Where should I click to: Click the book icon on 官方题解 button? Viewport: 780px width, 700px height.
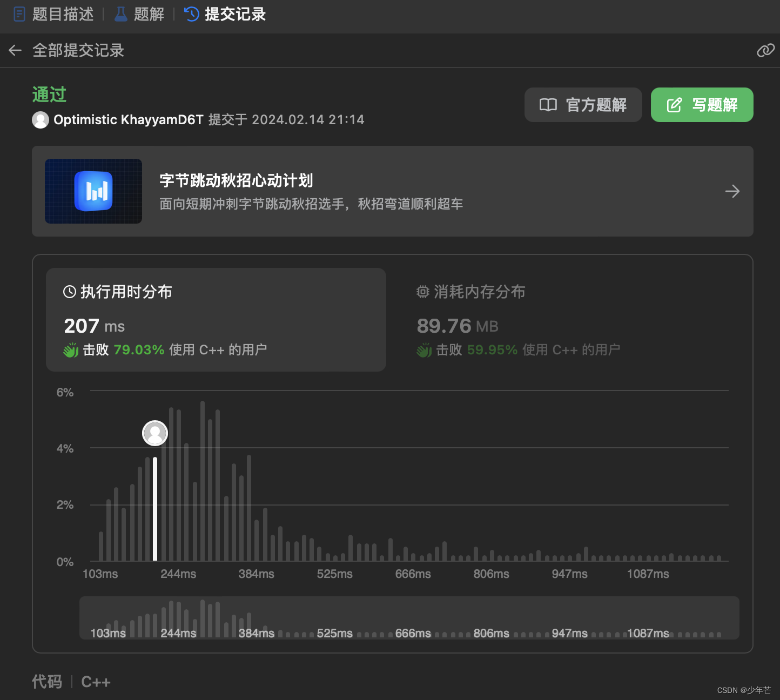pyautogui.click(x=548, y=105)
